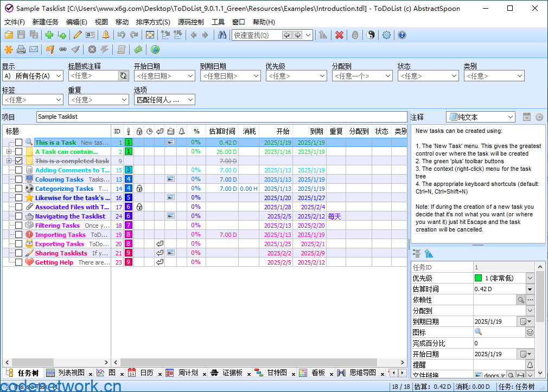Open help with the blue question icon
Viewport: 548px width, 392px height.
click(402, 35)
